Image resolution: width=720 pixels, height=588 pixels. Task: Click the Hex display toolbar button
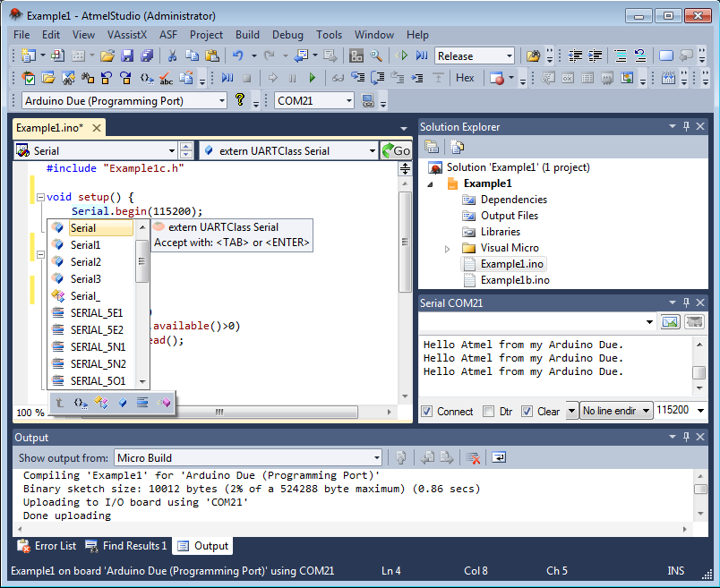[x=465, y=78]
